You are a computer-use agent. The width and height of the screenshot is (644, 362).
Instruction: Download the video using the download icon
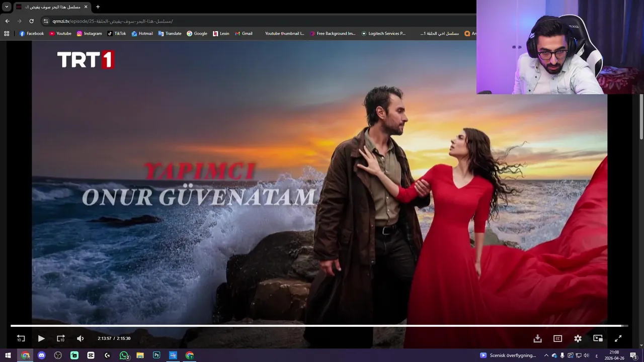click(537, 338)
